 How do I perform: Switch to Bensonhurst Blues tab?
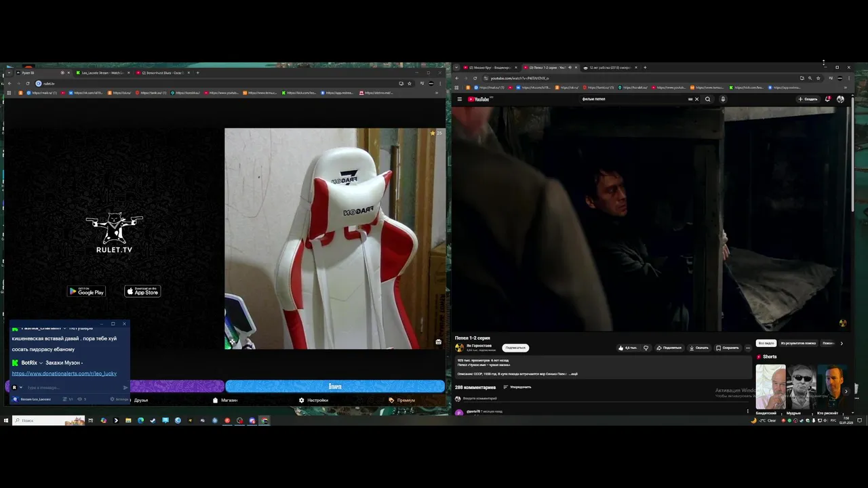[x=162, y=73]
